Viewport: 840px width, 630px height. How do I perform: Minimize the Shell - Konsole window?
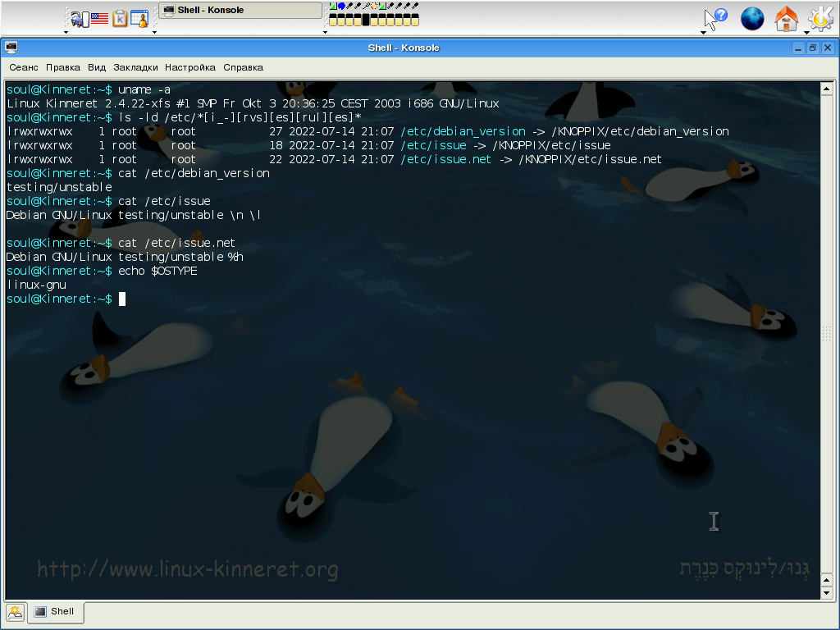(798, 48)
